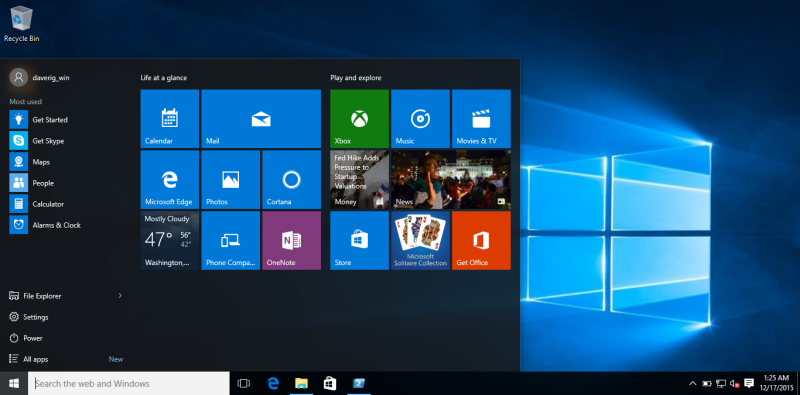The width and height of the screenshot is (800, 395).
Task: Open the Weather tile showing Mostly Cloudy
Action: point(169,240)
